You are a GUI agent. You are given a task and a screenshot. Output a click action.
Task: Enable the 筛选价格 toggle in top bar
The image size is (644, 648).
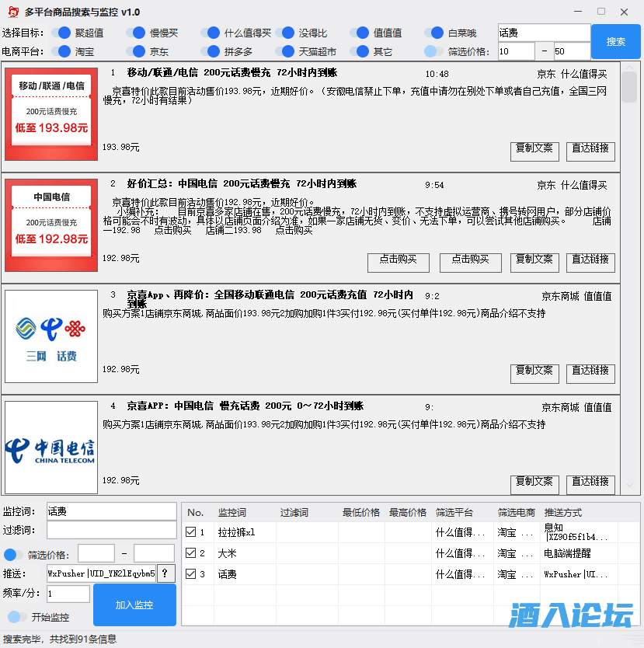(433, 52)
